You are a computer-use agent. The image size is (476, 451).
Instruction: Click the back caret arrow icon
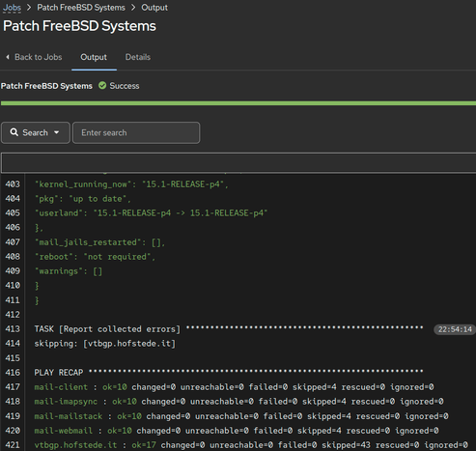coord(8,57)
